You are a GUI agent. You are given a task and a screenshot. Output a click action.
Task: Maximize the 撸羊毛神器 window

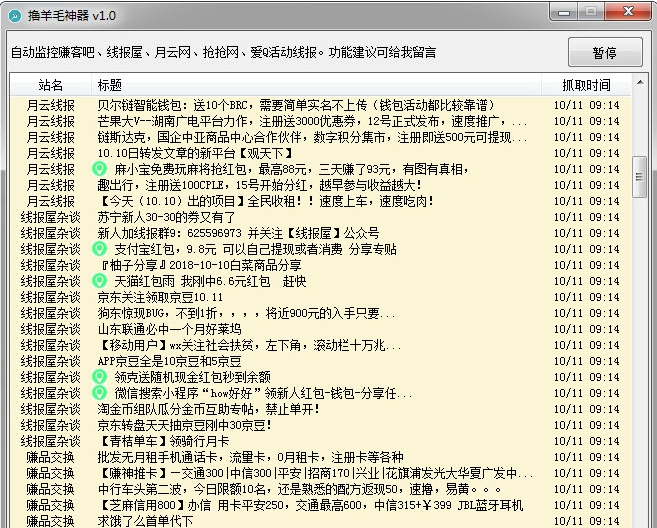coord(591,12)
